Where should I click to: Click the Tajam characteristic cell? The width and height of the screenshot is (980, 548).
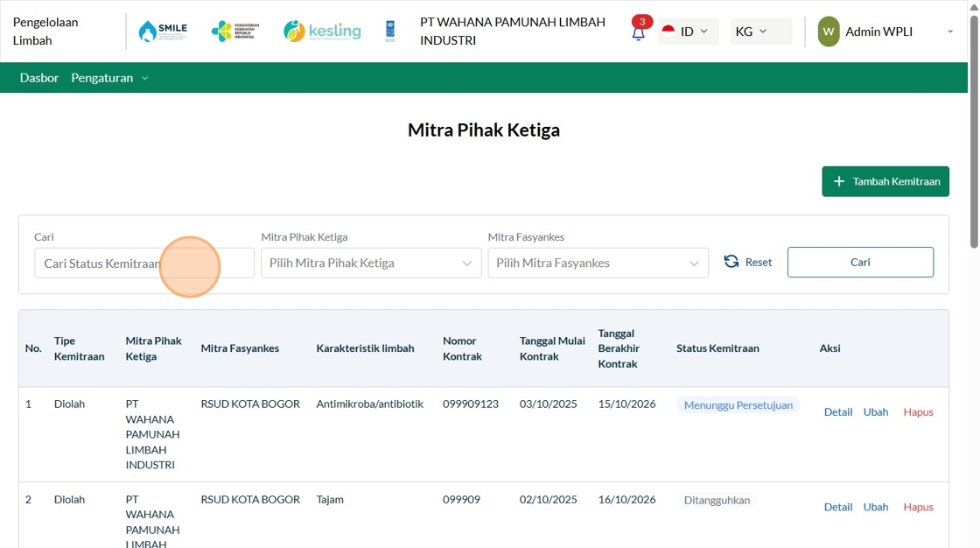point(330,499)
